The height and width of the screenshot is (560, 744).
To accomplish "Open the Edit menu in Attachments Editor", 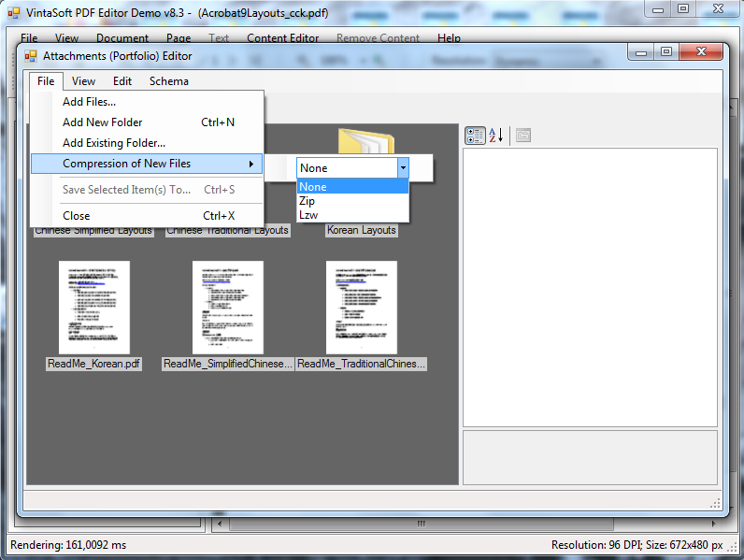I will coord(122,81).
